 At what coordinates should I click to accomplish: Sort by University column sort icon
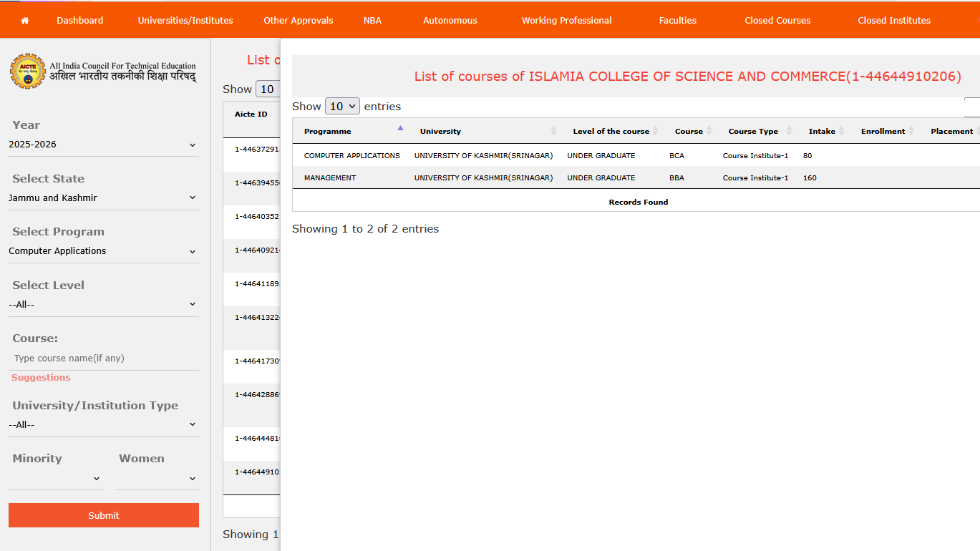click(553, 131)
